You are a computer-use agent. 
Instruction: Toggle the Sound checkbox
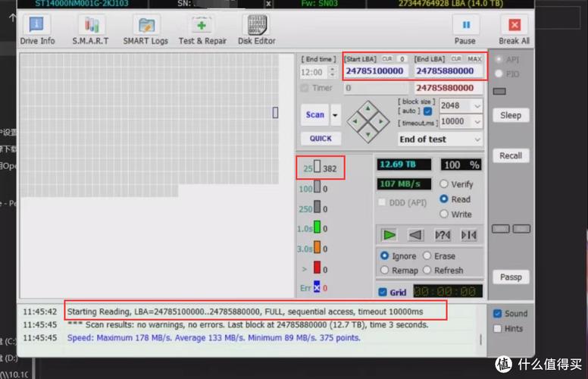click(498, 314)
